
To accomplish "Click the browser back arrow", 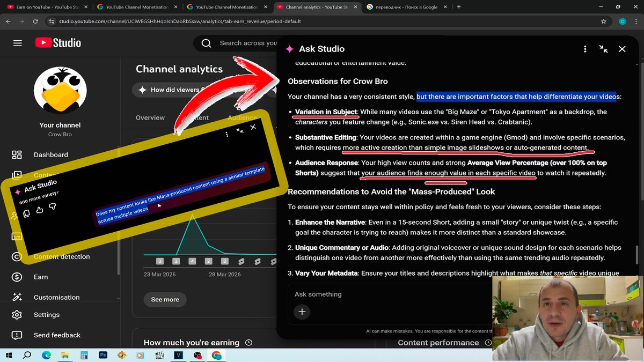I will [9, 21].
